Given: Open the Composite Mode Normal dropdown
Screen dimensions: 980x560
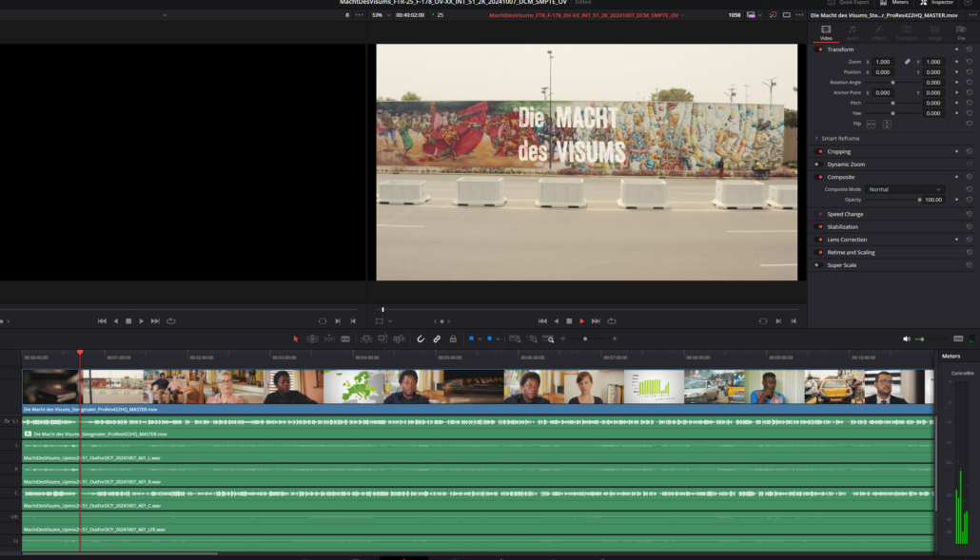Looking at the screenshot, I should click(x=905, y=189).
